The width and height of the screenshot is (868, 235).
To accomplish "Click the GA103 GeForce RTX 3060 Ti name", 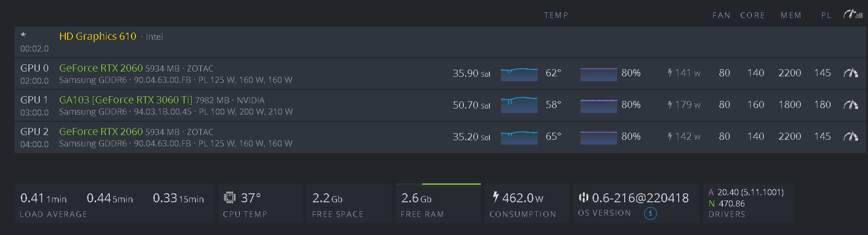I will coord(125,100).
